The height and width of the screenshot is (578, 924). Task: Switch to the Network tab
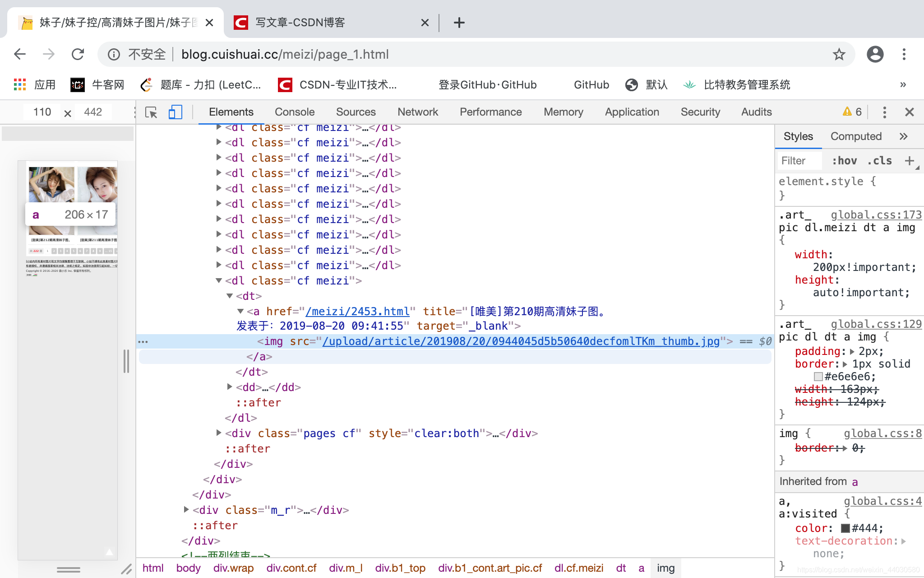coord(417,112)
